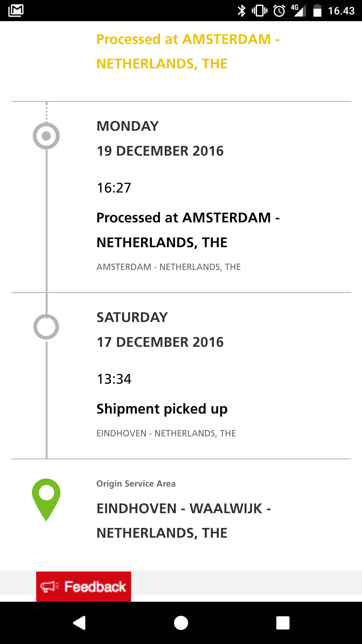Open the red Feedback button
The image size is (362, 644).
83,587
